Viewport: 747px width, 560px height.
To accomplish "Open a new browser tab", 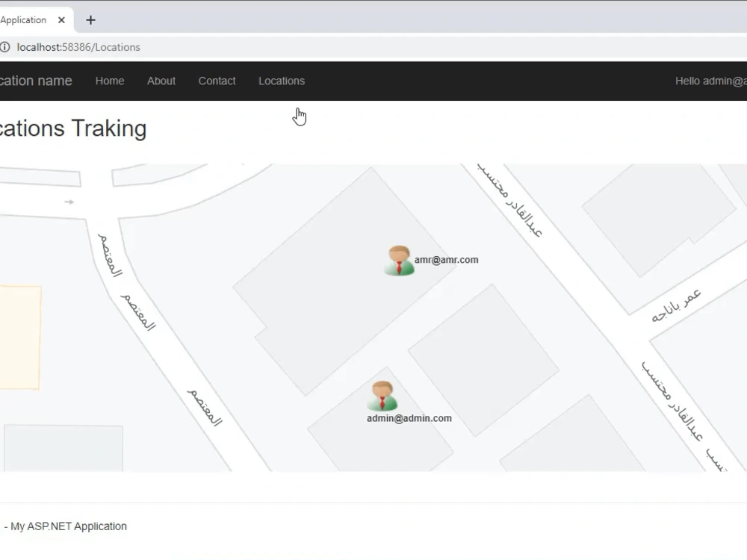I will click(90, 20).
